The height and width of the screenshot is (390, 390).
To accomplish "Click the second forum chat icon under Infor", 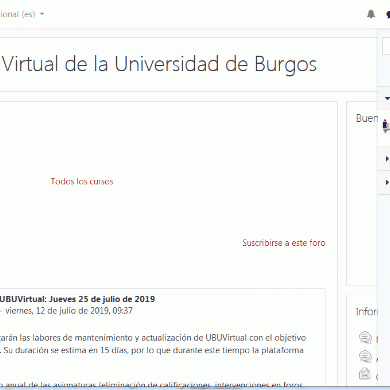I will click(365, 356).
